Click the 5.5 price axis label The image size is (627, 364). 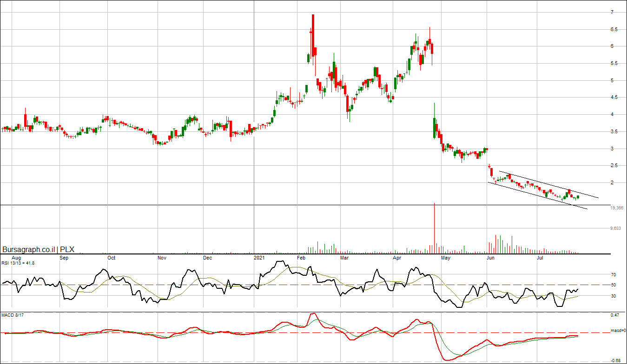(x=614, y=64)
